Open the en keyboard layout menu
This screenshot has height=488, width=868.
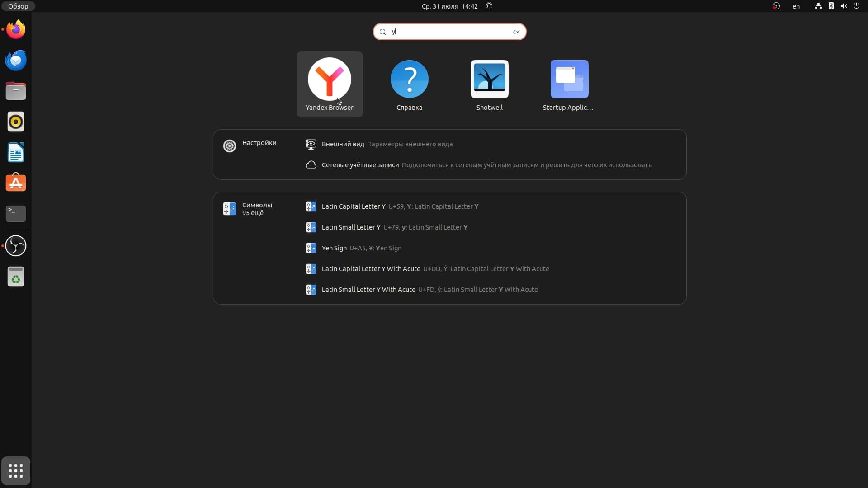[796, 6]
